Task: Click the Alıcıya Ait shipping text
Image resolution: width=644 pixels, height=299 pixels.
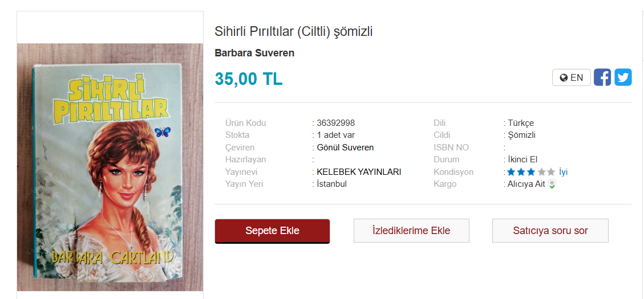Action: coord(526,184)
